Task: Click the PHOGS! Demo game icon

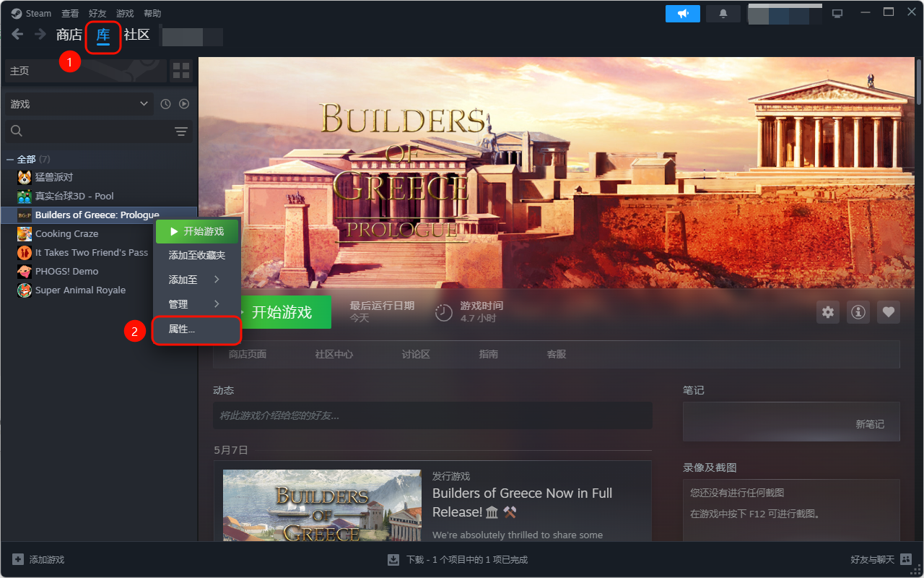Action: pos(25,271)
